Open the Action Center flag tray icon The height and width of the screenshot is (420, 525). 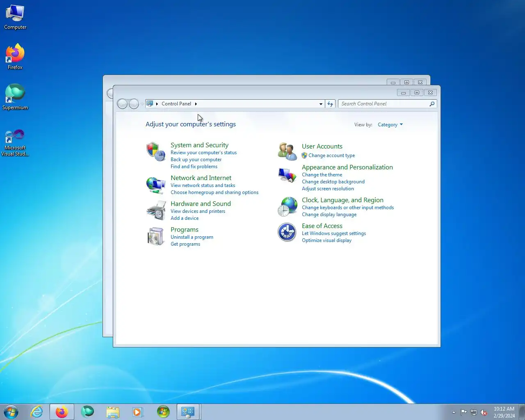463,412
